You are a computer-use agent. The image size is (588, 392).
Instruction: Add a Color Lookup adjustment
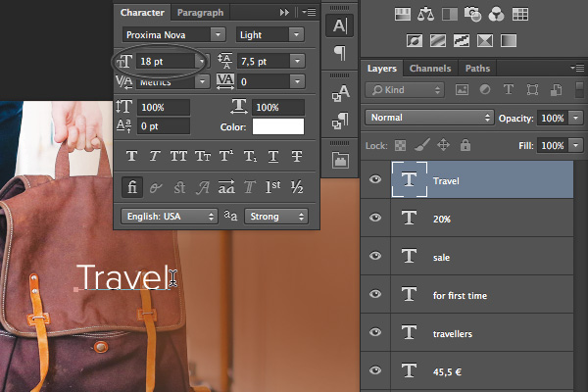click(x=520, y=15)
